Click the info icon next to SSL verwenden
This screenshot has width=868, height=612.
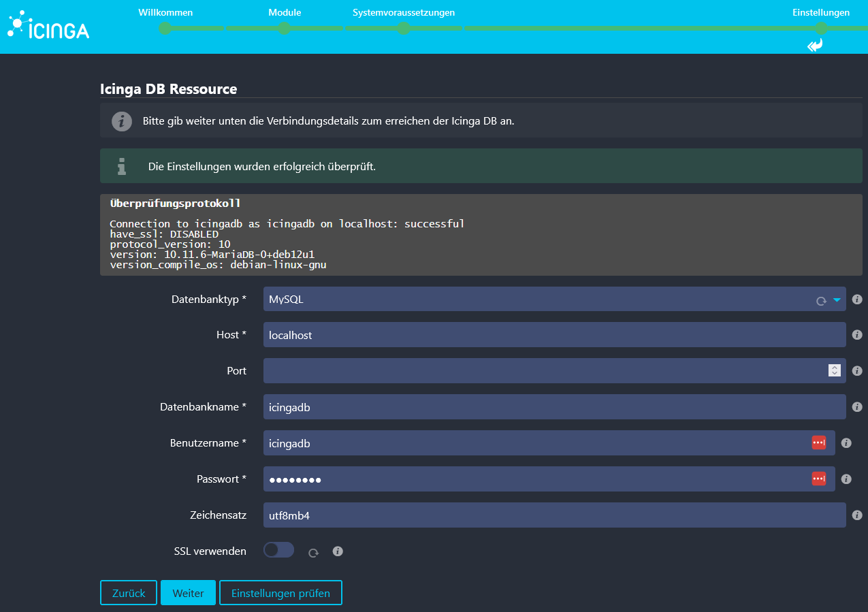(x=338, y=551)
